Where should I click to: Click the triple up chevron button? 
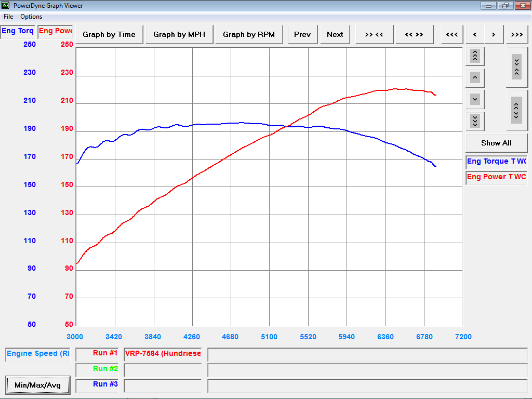point(475,56)
